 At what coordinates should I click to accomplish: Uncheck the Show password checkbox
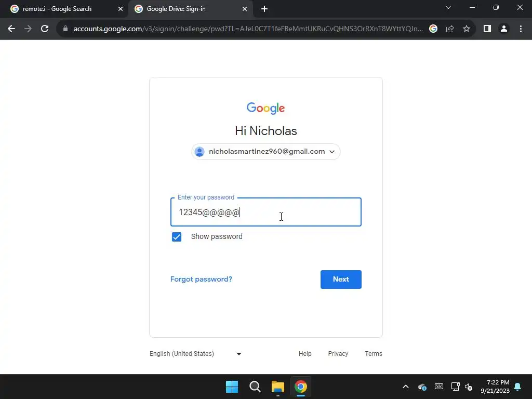point(177,237)
